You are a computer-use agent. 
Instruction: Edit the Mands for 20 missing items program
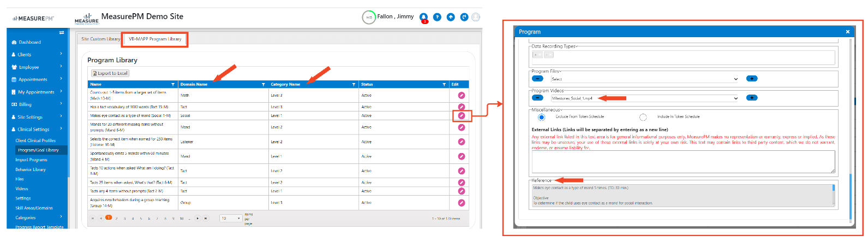point(462,127)
